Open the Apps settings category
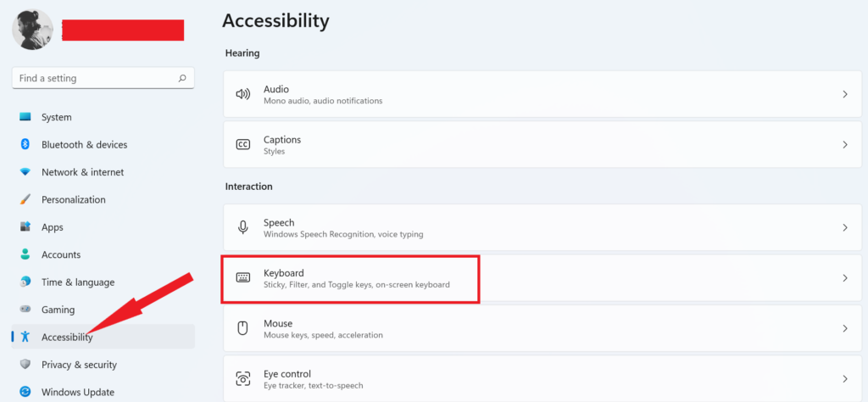The height and width of the screenshot is (402, 868). (x=103, y=227)
